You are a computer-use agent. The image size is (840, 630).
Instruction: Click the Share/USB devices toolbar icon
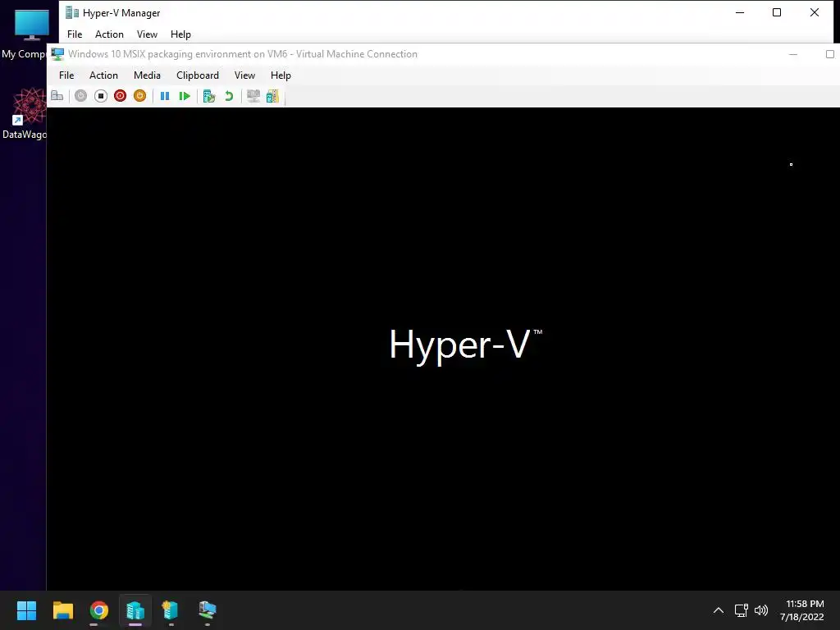pos(272,96)
